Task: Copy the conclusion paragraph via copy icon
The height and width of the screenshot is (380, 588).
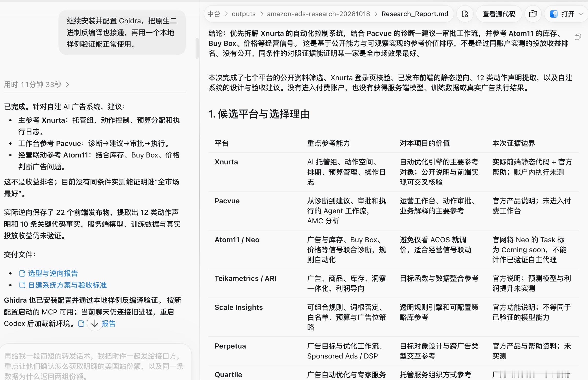Action: 578,37
